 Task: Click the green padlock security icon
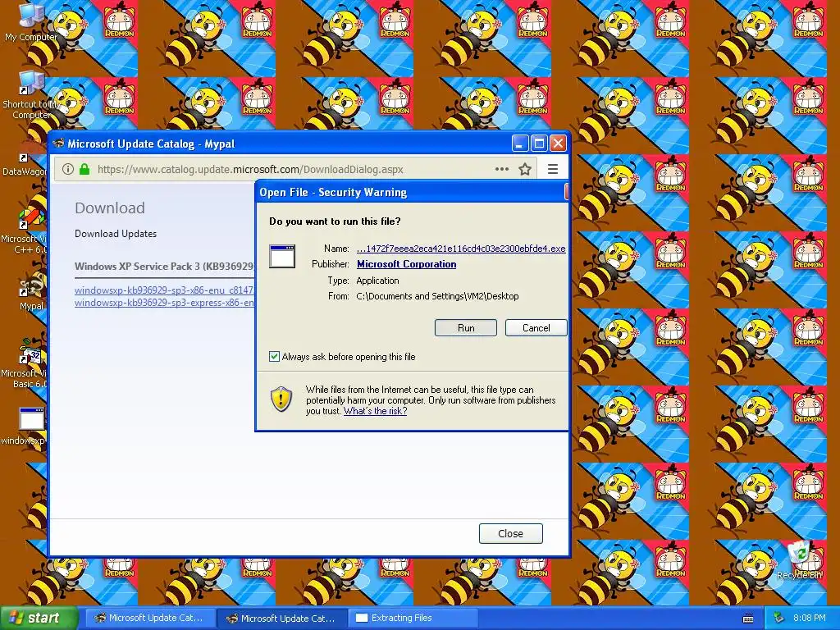click(x=84, y=169)
